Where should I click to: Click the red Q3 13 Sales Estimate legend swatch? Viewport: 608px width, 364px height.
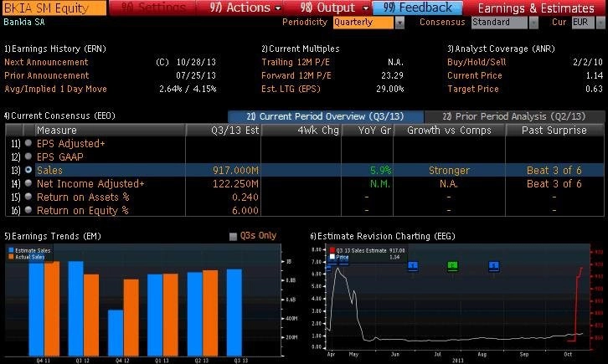332,250
